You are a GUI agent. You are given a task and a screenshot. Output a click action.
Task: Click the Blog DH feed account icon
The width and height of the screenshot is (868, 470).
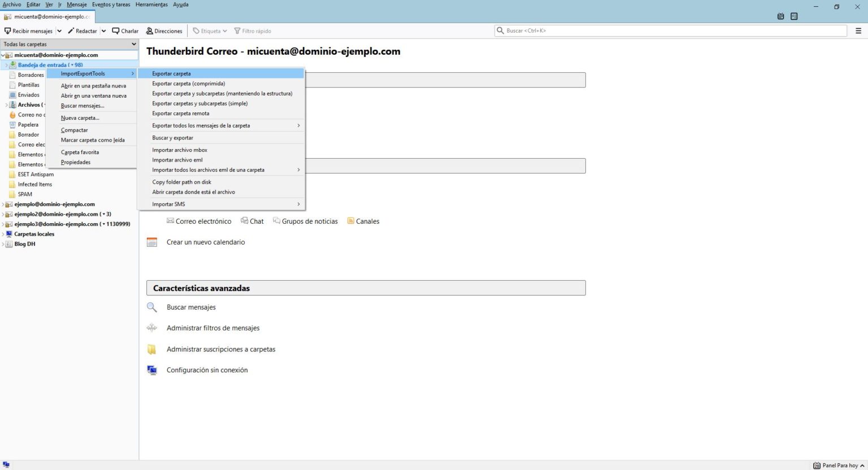pos(9,244)
